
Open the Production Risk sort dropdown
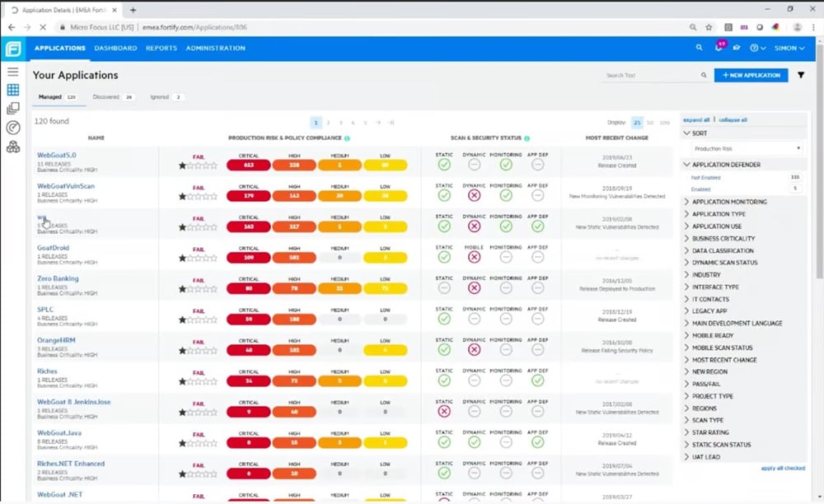[747, 149]
